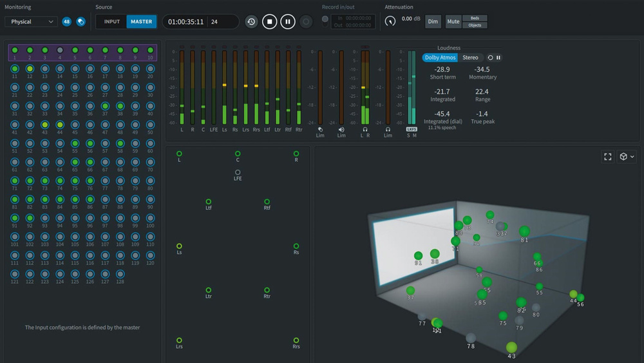Toggle Objects for mute selection

point(475,25)
